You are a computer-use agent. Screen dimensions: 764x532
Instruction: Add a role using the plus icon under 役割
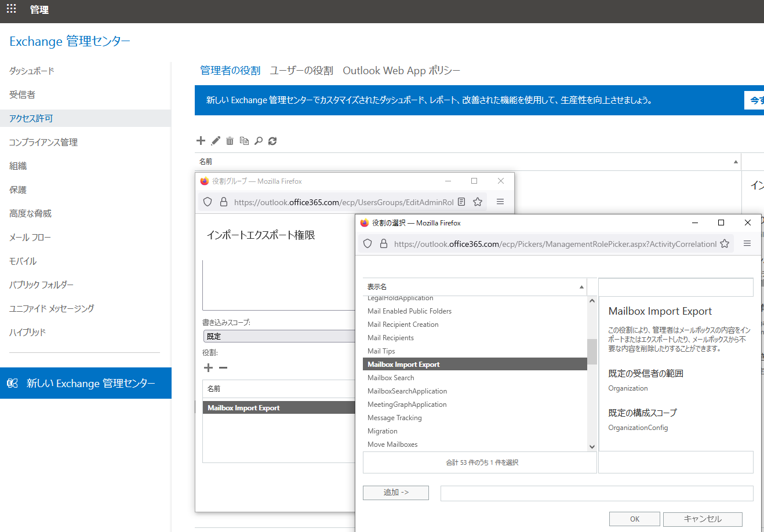click(208, 367)
